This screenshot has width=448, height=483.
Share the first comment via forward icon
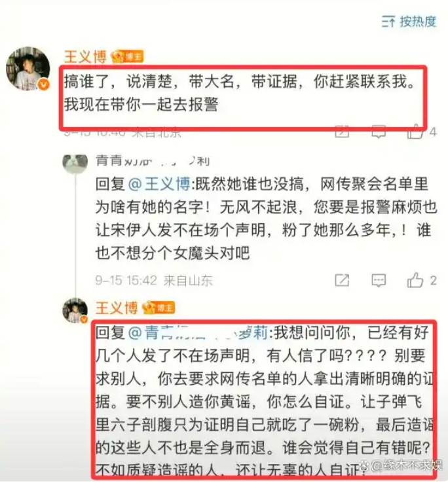[343, 132]
